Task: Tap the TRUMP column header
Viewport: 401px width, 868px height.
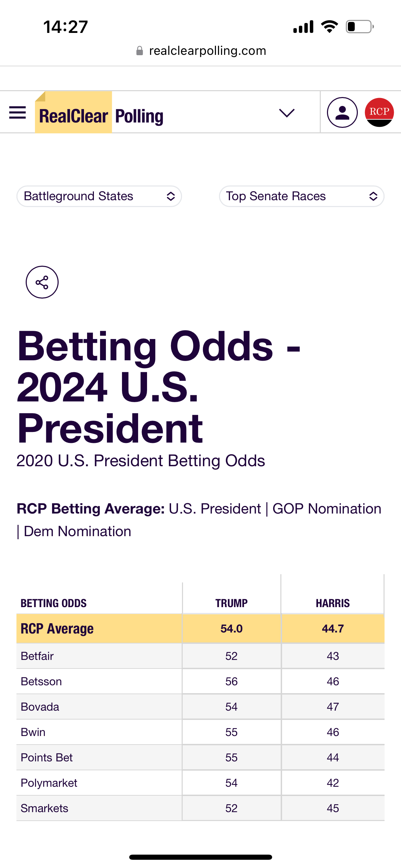Action: coord(231,603)
